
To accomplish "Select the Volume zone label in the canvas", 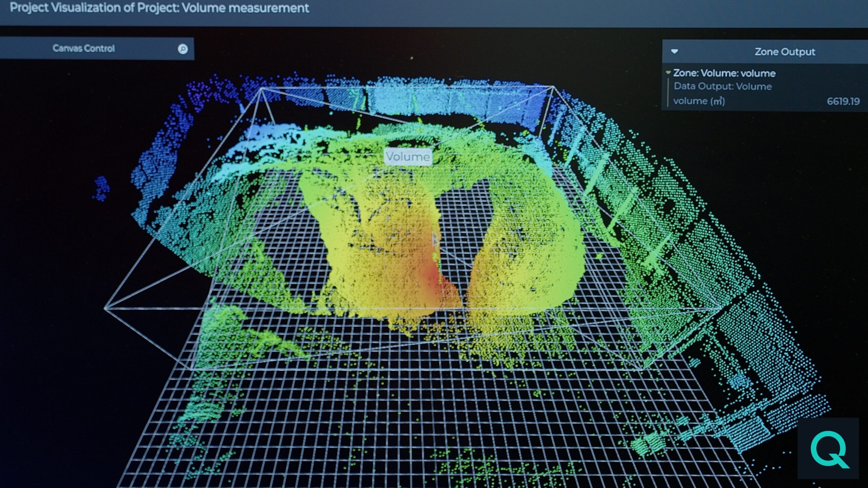I will coord(409,156).
